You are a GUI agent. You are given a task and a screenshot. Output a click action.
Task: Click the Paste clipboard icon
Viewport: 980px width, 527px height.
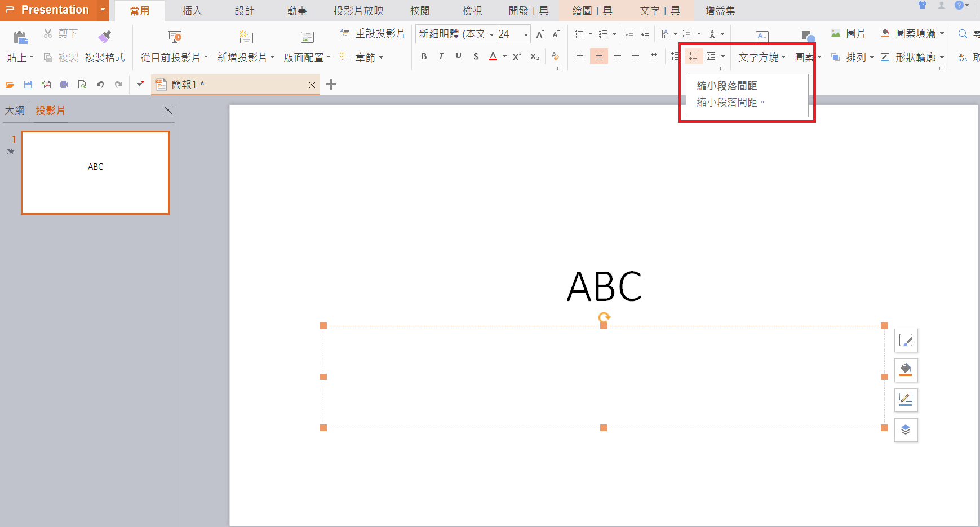point(20,37)
